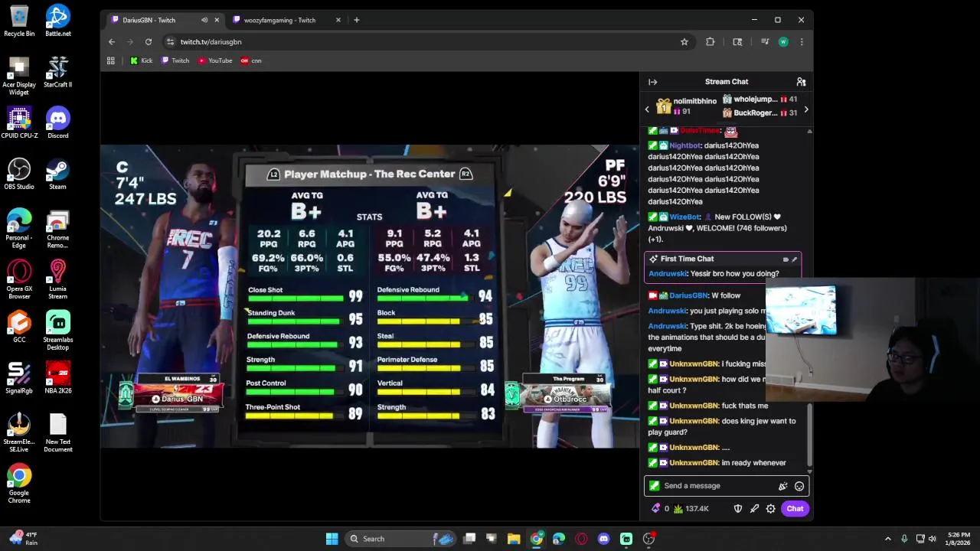The width and height of the screenshot is (980, 551).
Task: Show next gift leaderboard entries
Action: pyautogui.click(x=805, y=109)
